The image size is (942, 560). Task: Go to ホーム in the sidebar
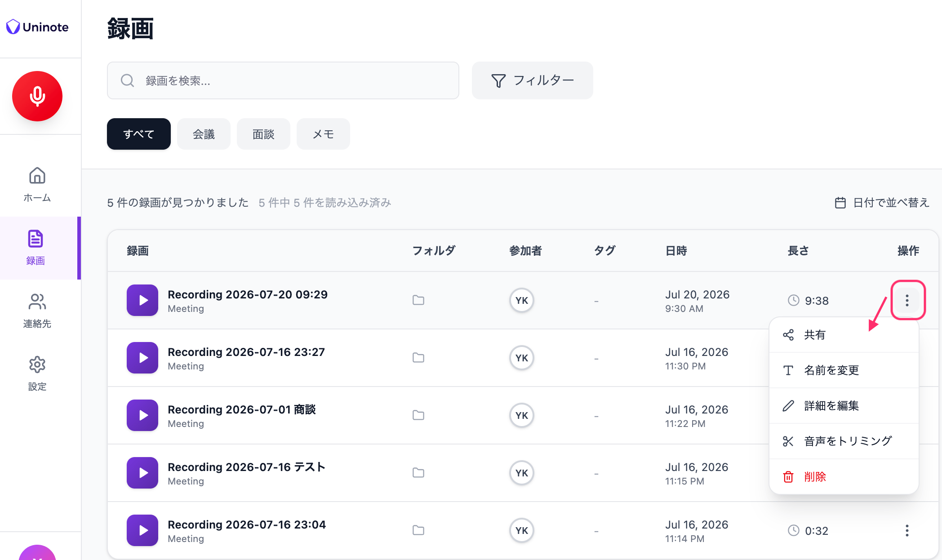[37, 185]
